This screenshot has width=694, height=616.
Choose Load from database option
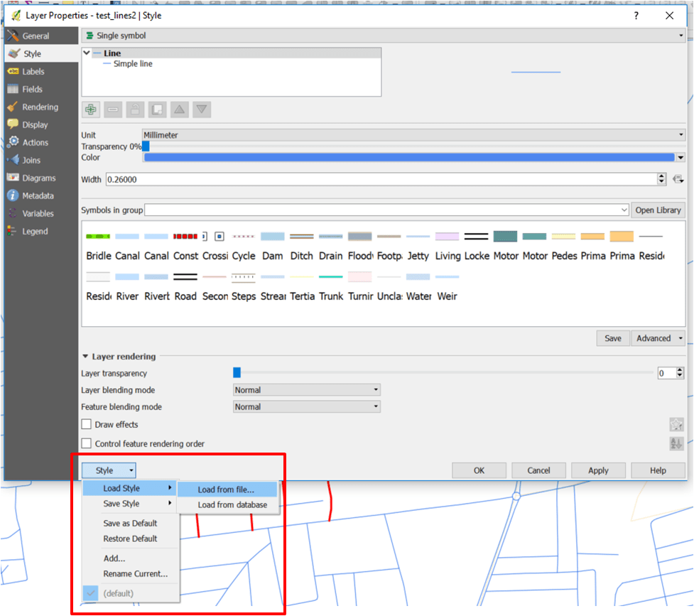(x=227, y=504)
